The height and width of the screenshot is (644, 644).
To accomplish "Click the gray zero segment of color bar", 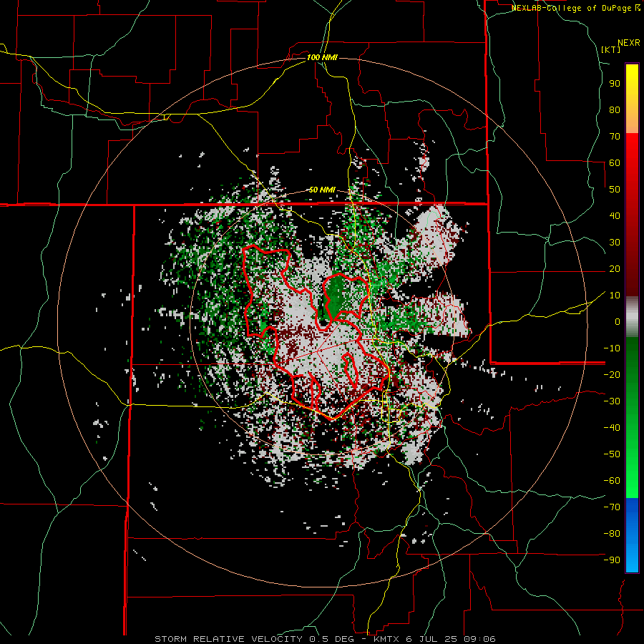I will [632, 317].
